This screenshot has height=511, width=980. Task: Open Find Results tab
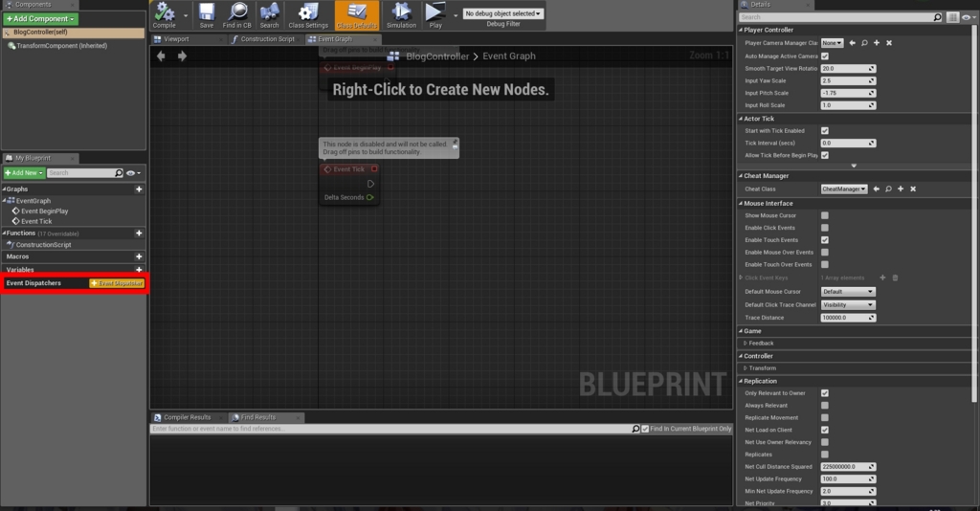click(x=258, y=417)
